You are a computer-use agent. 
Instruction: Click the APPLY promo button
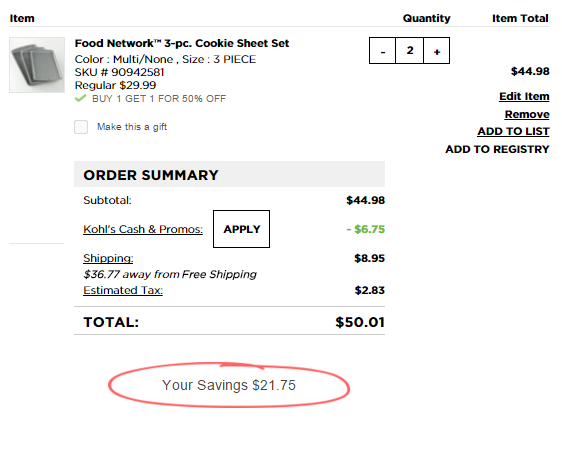(x=242, y=229)
